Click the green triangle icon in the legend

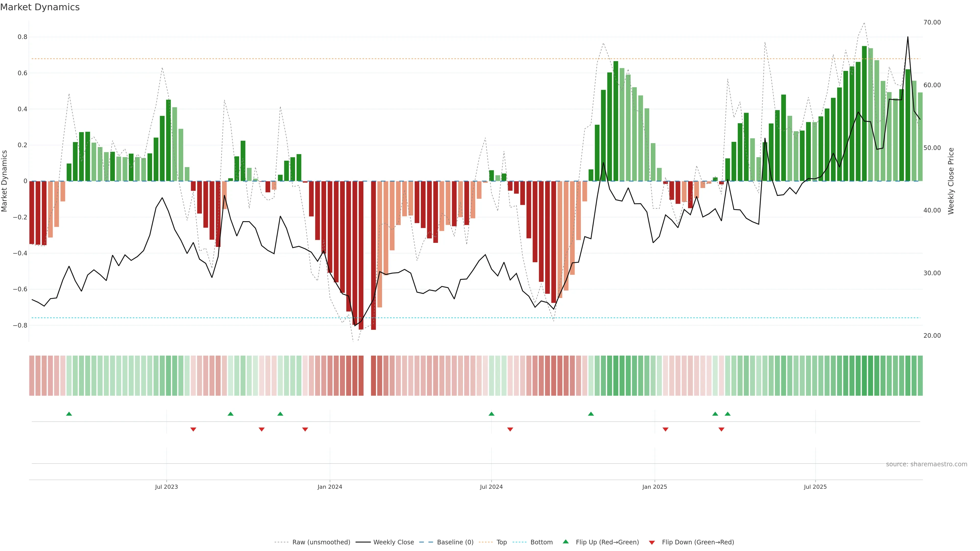click(566, 542)
